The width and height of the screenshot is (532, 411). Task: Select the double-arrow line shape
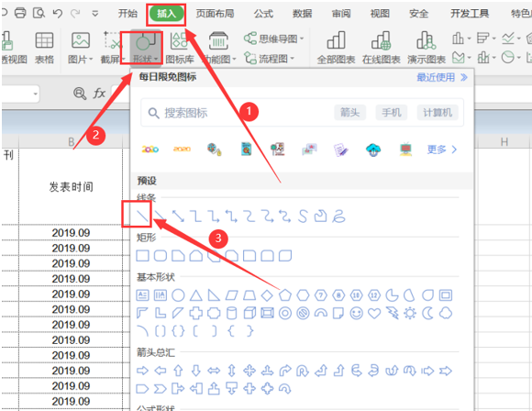pyautogui.click(x=178, y=216)
